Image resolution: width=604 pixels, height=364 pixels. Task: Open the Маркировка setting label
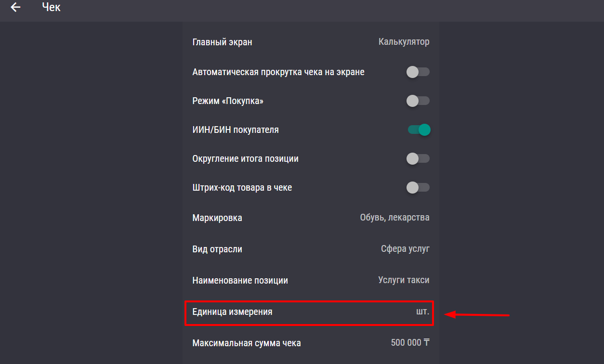217,218
